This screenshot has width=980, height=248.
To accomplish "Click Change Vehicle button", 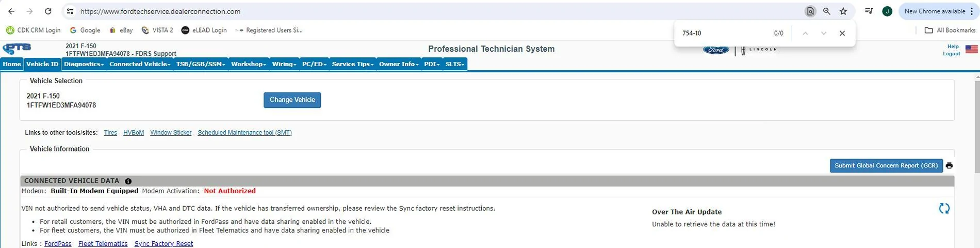I will click(292, 100).
